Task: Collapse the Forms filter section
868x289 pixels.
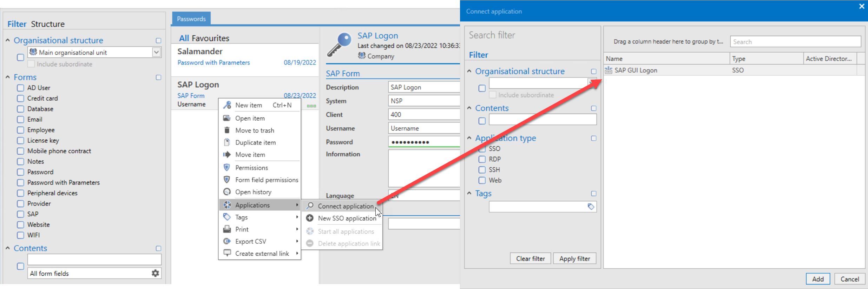Action: (x=8, y=77)
